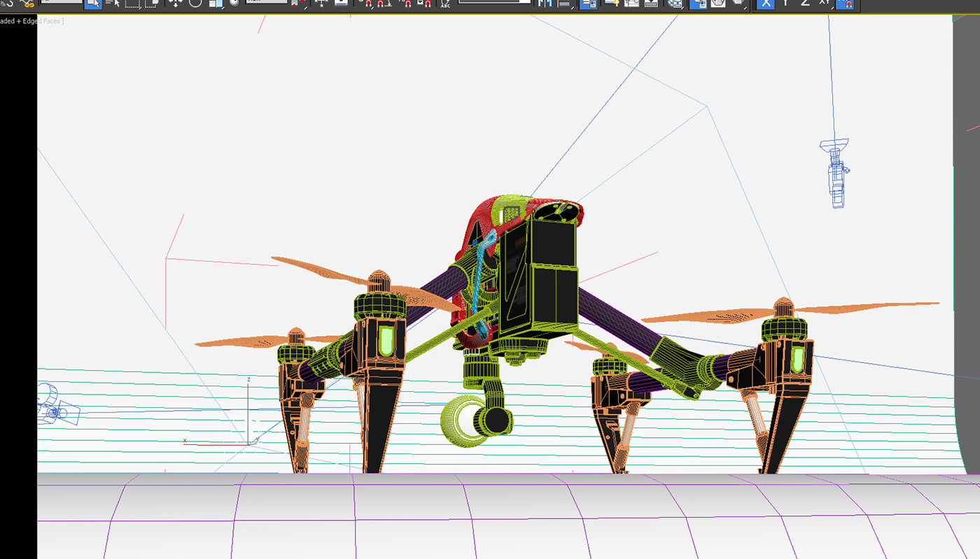Select the Select Object arrow tool
The height and width of the screenshot is (559, 980).
click(92, 5)
